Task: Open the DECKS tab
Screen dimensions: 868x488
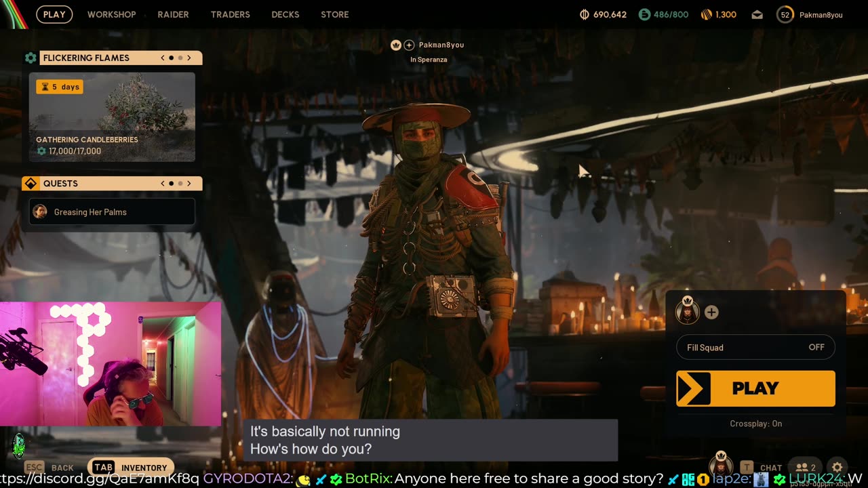Action: (285, 14)
